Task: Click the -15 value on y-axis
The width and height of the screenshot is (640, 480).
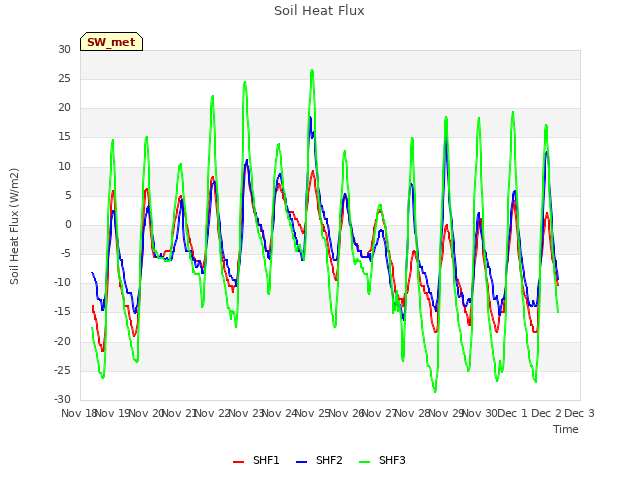Action: 62,312
